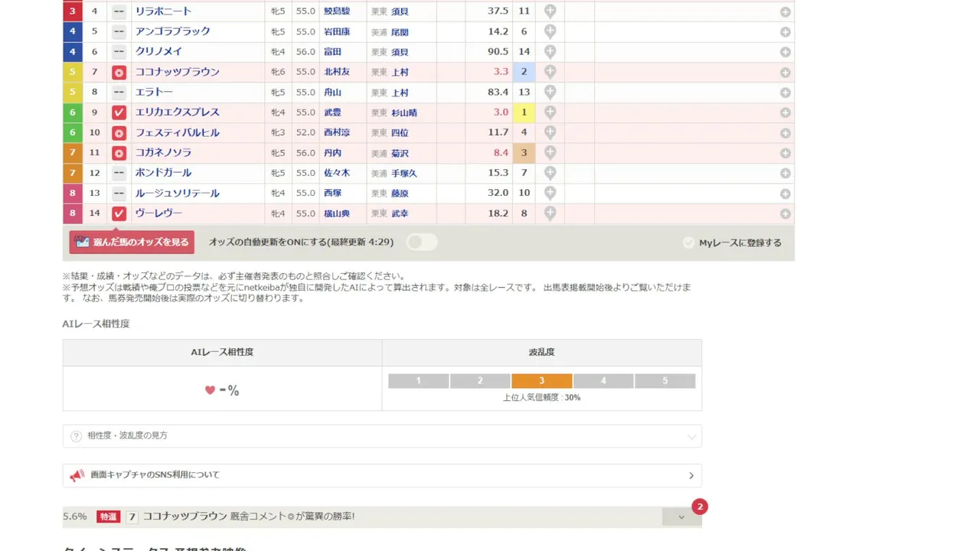The image size is (980, 551).
Task: Click the popularity rank cell showing 2
Action: coord(524,72)
